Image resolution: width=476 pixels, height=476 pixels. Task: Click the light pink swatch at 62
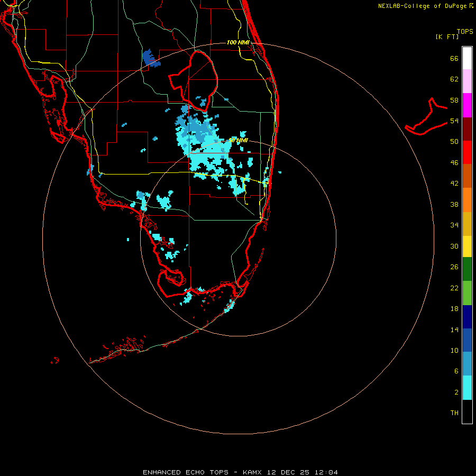click(467, 81)
